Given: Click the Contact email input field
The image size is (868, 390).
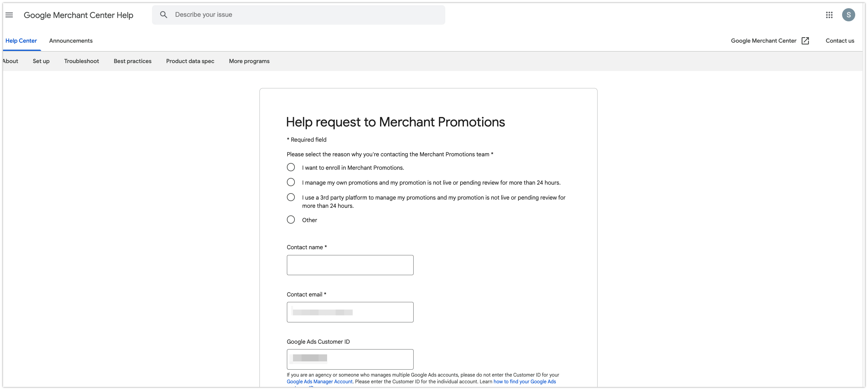Looking at the screenshot, I should 350,312.
